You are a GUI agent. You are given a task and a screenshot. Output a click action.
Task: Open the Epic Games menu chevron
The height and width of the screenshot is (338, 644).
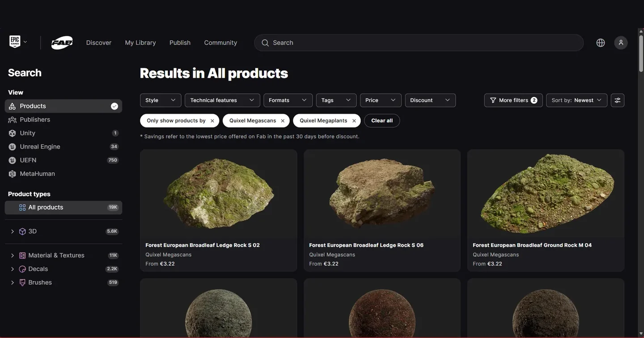point(25,42)
